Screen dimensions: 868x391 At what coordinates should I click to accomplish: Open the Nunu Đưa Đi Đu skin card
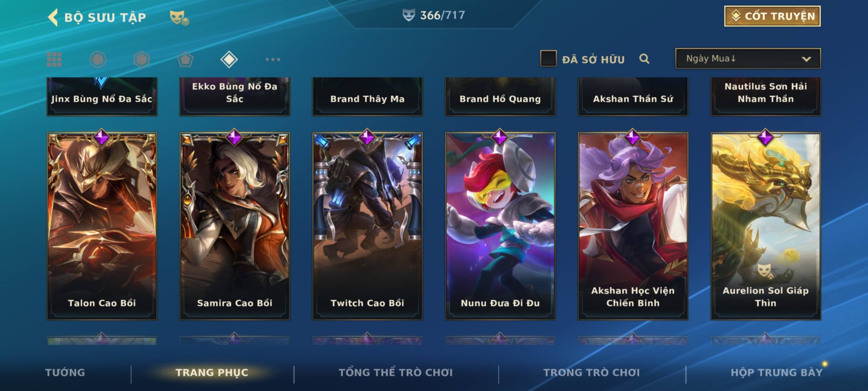[x=500, y=226]
